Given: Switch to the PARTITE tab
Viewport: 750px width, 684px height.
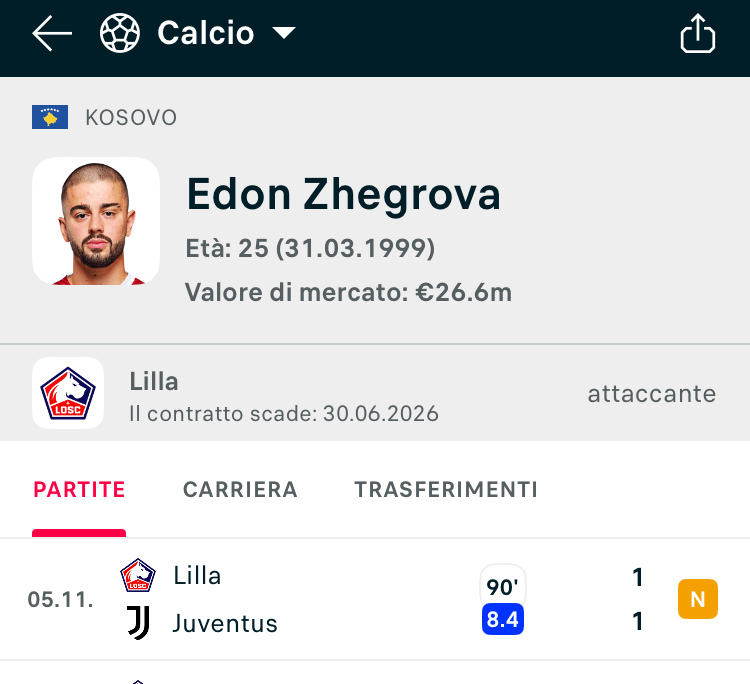Looking at the screenshot, I should click(79, 490).
